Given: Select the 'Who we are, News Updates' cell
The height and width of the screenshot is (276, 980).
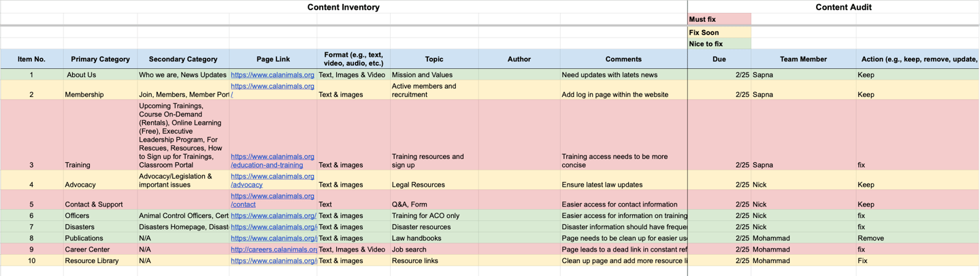Looking at the screenshot, I should click(183, 75).
